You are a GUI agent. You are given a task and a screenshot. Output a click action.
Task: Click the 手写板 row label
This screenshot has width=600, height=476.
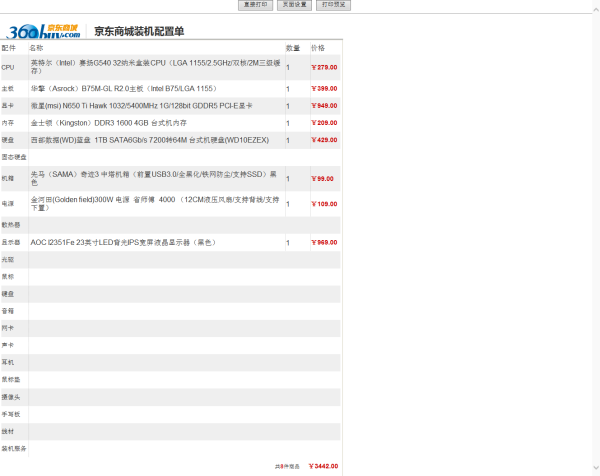coord(11,414)
